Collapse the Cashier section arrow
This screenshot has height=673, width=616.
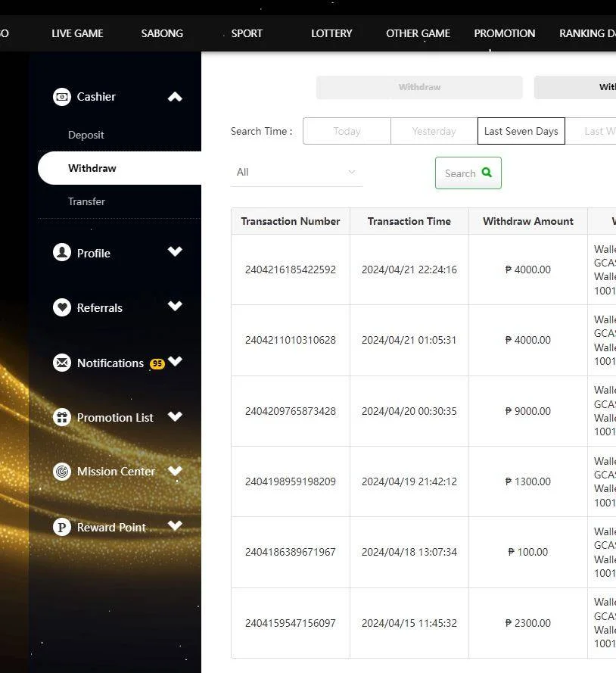coord(175,97)
